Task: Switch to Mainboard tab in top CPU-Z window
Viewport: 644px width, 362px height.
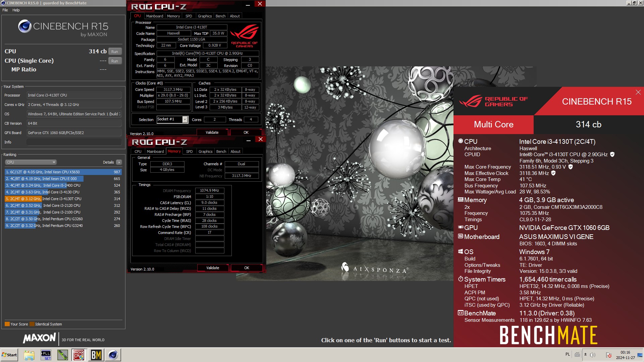Action: [155, 16]
